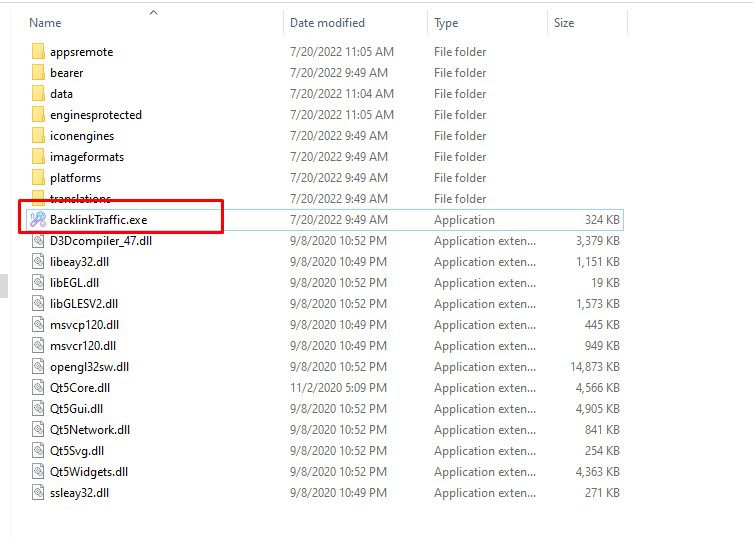Select the data folder name
This screenshot has height=538, width=753.
[61, 94]
